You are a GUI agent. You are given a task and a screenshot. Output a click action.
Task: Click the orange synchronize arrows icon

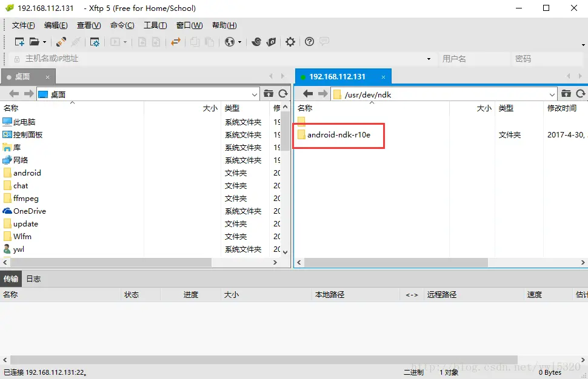coord(176,42)
